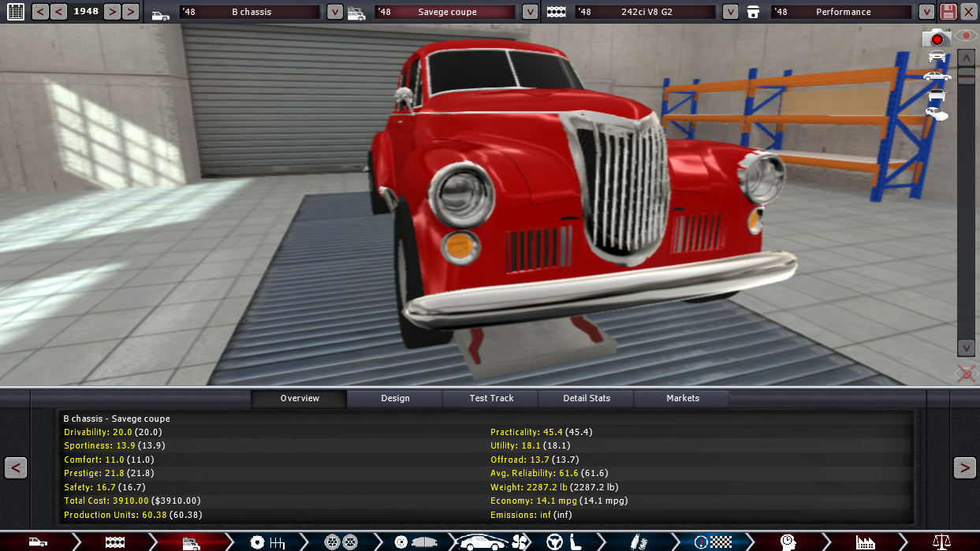Switch to the front car view icon

[937, 56]
